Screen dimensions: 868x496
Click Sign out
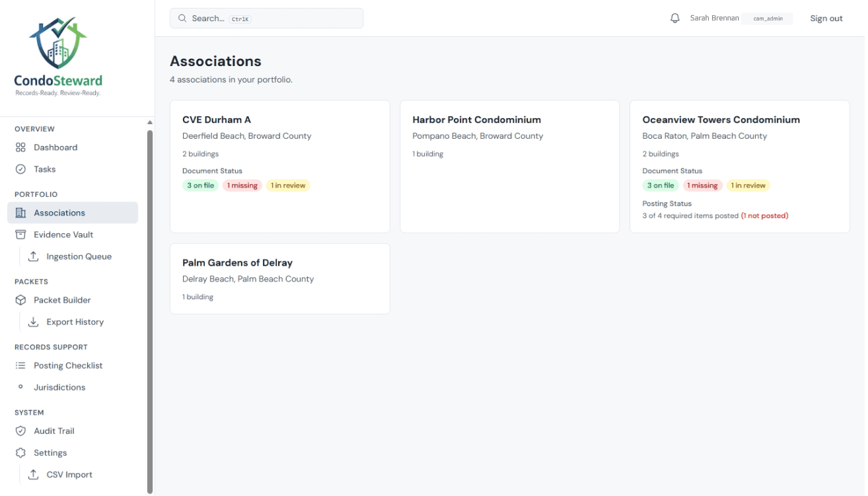(826, 18)
